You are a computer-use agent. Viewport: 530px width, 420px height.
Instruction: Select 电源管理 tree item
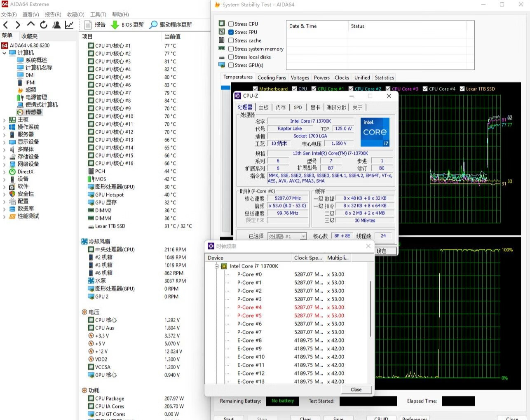(36, 97)
